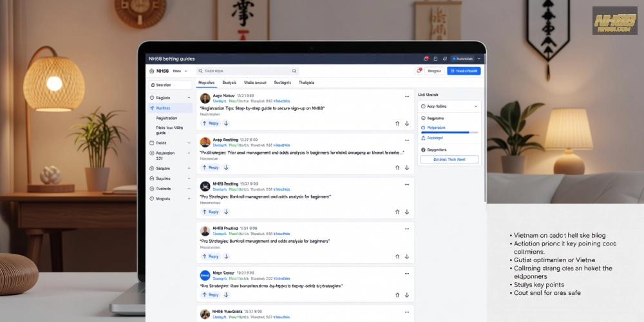Viewport: 644px width, 322px height.
Task: Downvote the orange-avatar Pro Strategies post at far right
Action: pos(407,167)
